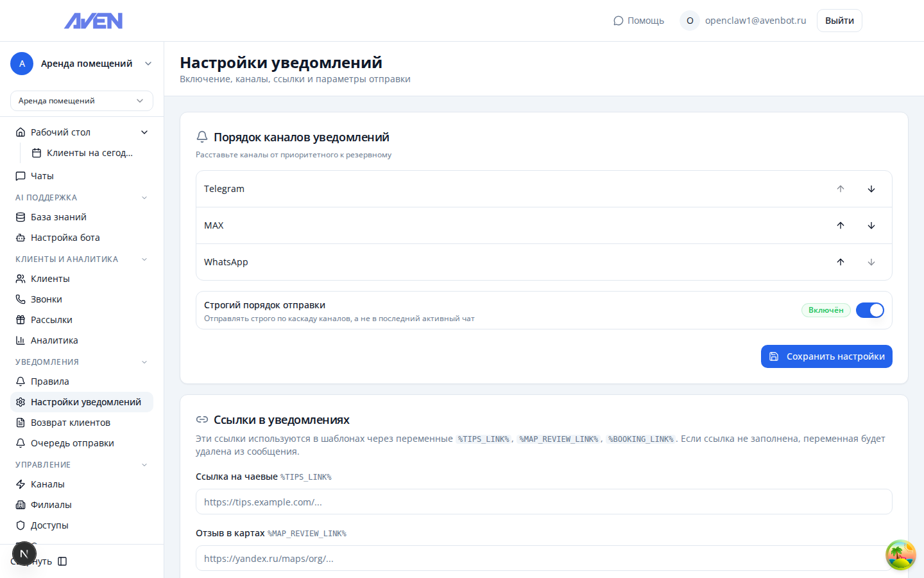Open the Чаты section icon in sidebar
Screen dimensions: 924x578
tap(19, 175)
